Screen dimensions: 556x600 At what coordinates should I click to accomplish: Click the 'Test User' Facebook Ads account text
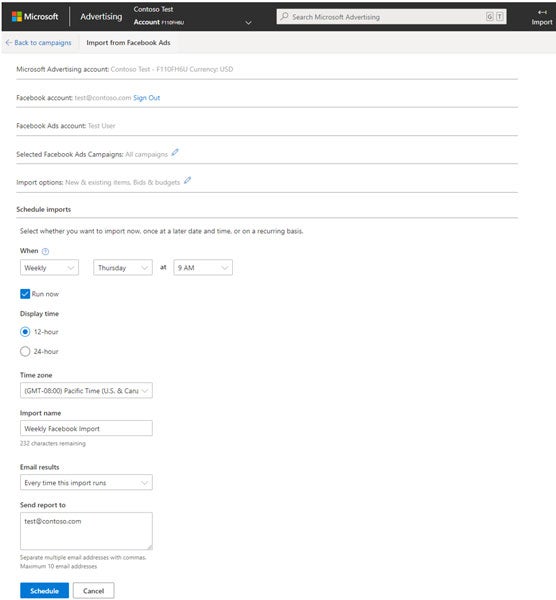pyautogui.click(x=101, y=126)
